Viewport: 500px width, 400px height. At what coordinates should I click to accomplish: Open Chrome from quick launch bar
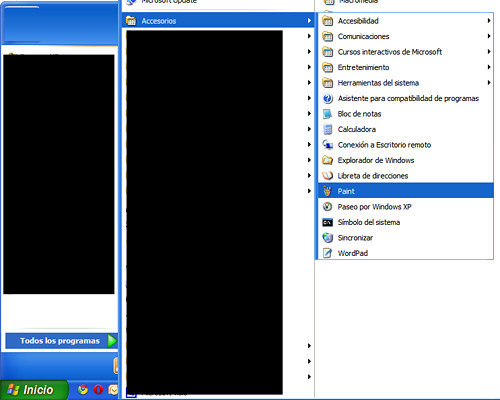[x=83, y=389]
